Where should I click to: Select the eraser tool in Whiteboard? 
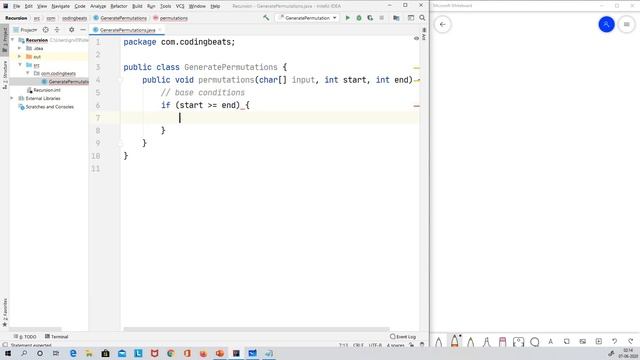pos(502,342)
